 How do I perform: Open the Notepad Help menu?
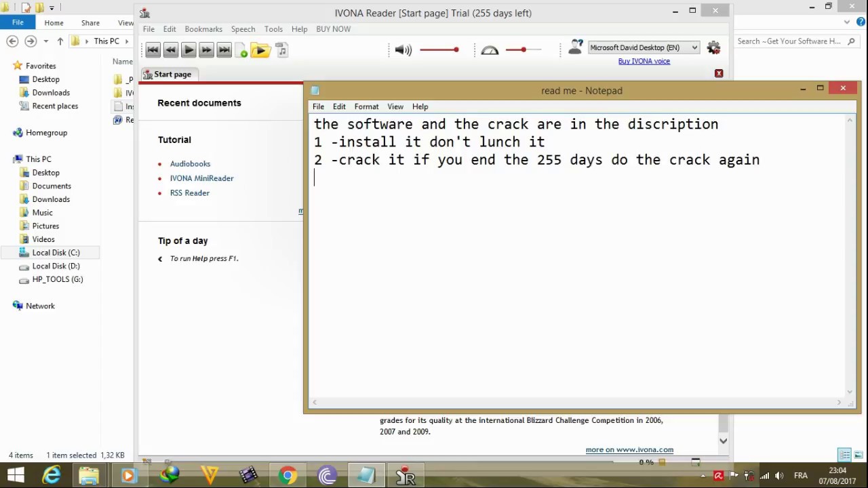point(420,106)
